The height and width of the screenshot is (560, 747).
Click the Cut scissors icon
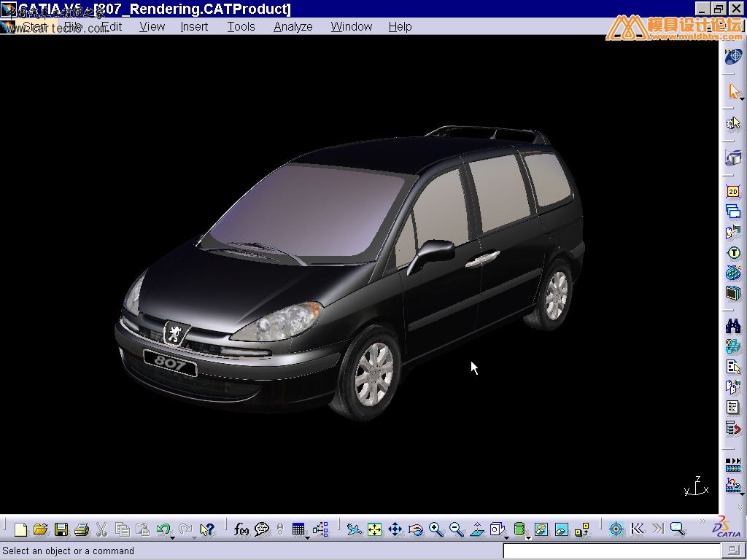[x=101, y=529]
